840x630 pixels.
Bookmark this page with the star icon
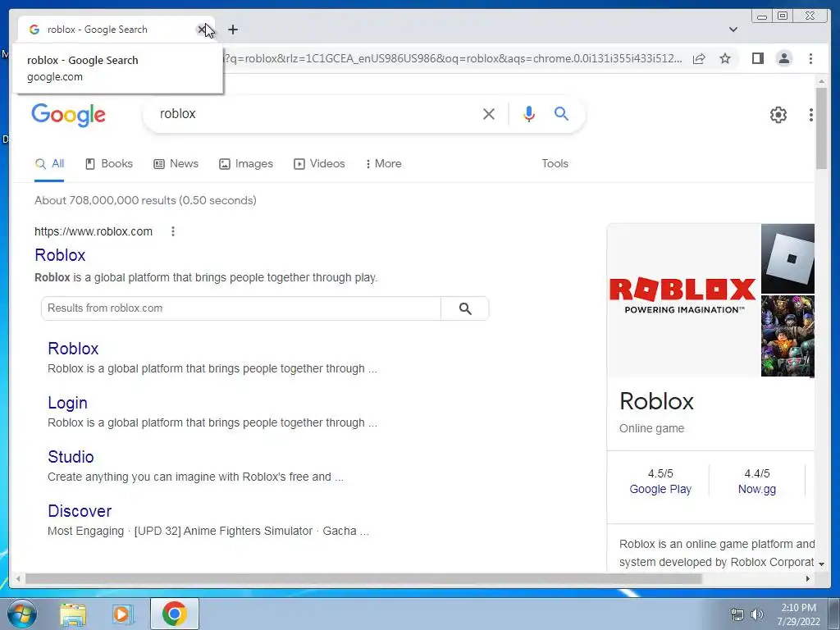(x=725, y=58)
